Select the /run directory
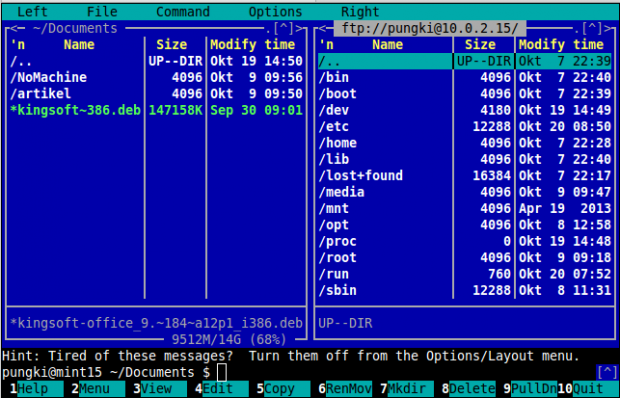The width and height of the screenshot is (620, 398). (465, 274)
